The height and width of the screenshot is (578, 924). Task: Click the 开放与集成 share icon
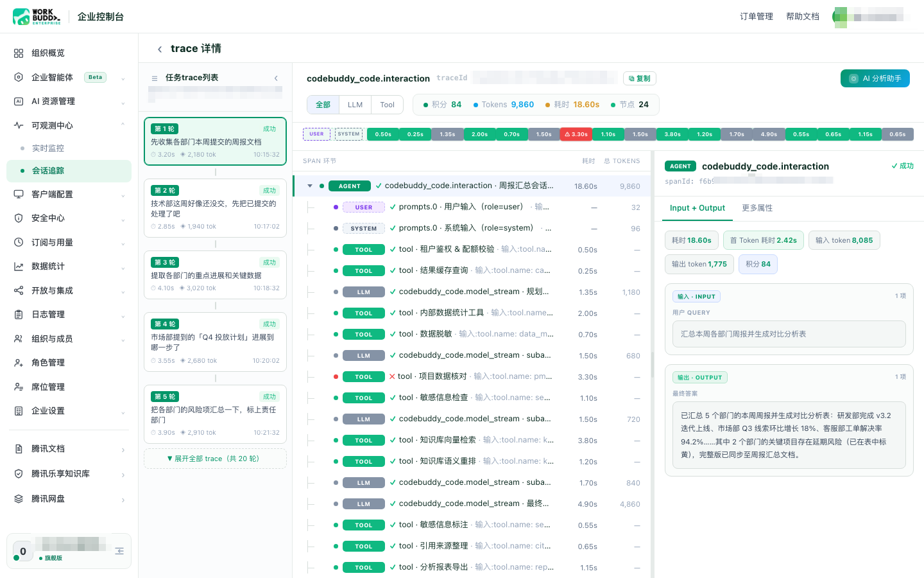click(19, 290)
